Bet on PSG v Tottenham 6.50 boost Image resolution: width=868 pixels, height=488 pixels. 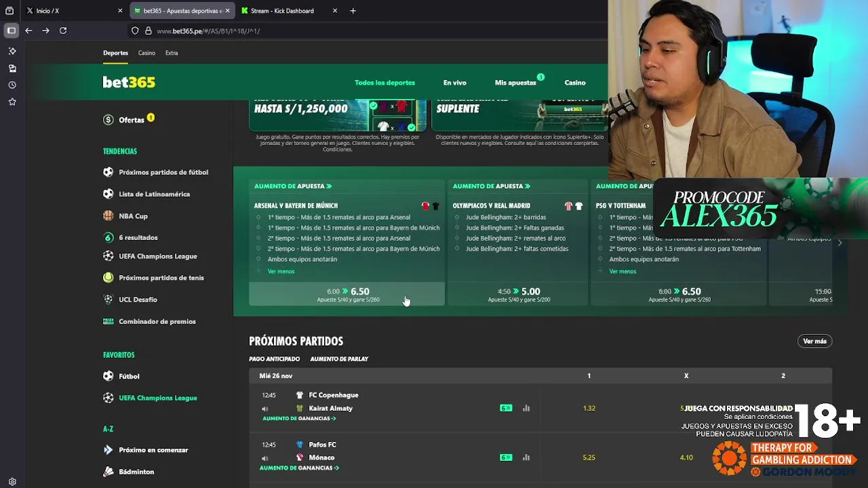pyautogui.click(x=679, y=294)
